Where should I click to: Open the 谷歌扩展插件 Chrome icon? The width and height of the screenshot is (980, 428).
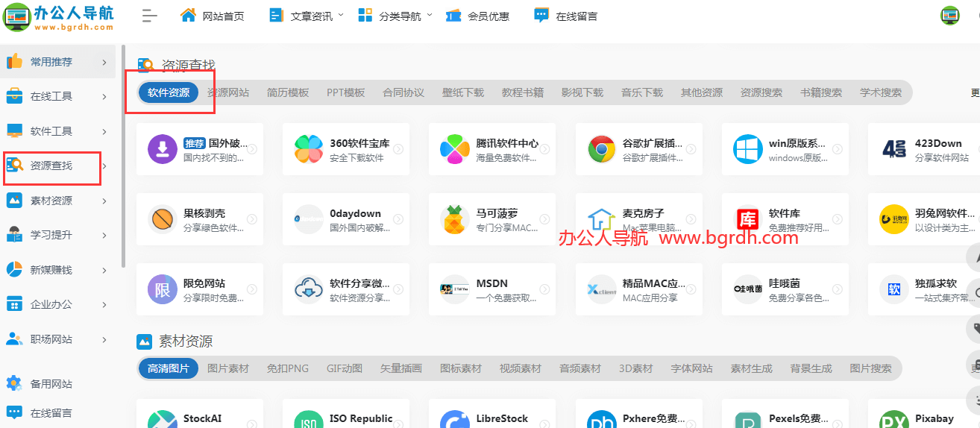tap(601, 149)
